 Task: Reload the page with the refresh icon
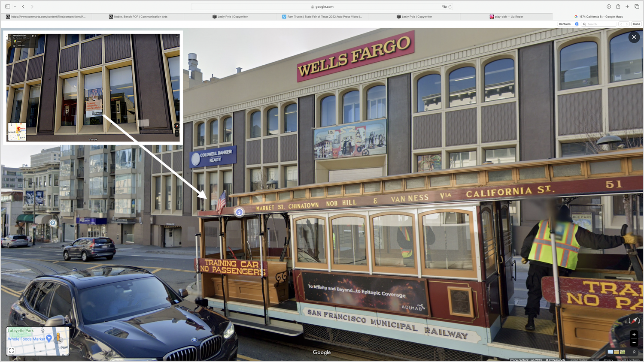coord(450,6)
